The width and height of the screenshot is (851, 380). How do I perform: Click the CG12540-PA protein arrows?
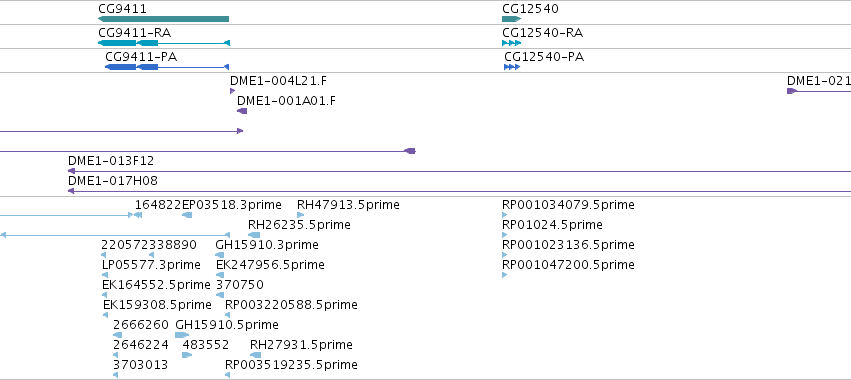point(512,67)
